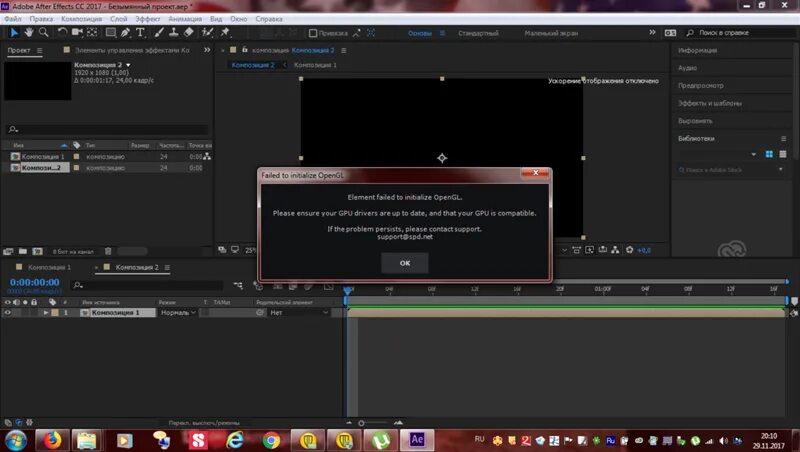Select the Unified Camera tool

click(77, 33)
